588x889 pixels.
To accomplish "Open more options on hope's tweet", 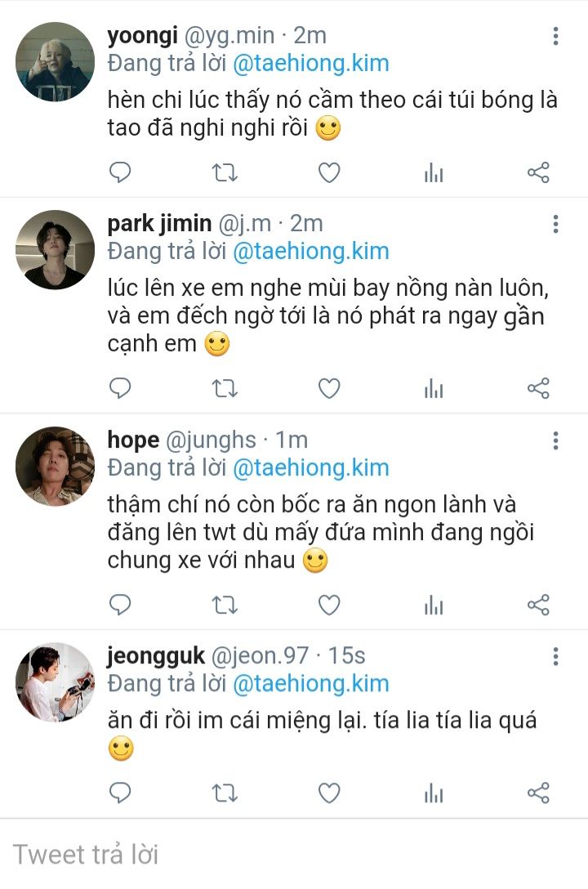I will (x=555, y=441).
